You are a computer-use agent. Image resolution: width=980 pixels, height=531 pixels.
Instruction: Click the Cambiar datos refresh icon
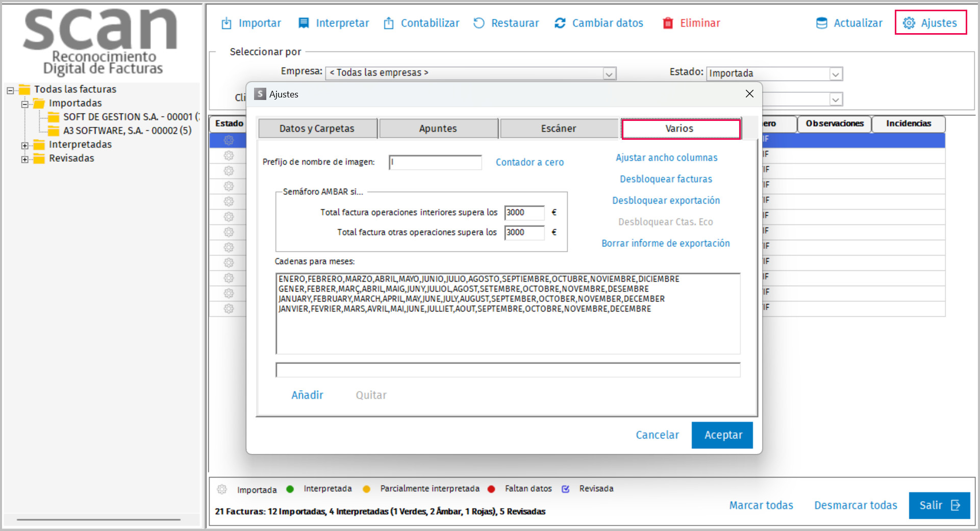coord(560,23)
